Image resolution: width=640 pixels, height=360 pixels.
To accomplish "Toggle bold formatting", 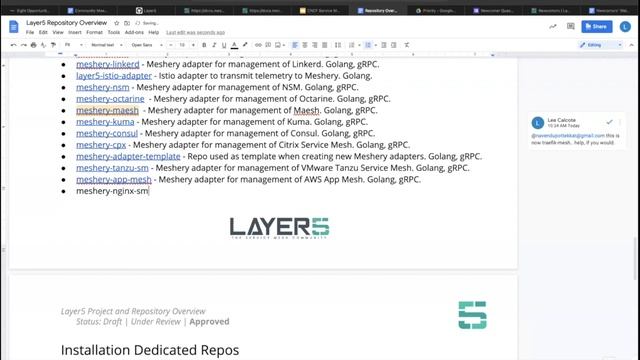I will point(204,45).
